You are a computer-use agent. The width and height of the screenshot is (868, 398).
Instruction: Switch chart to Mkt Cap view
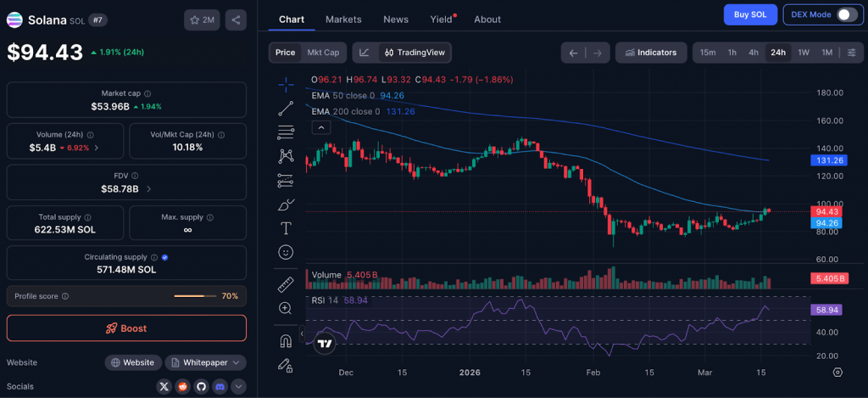tap(323, 53)
